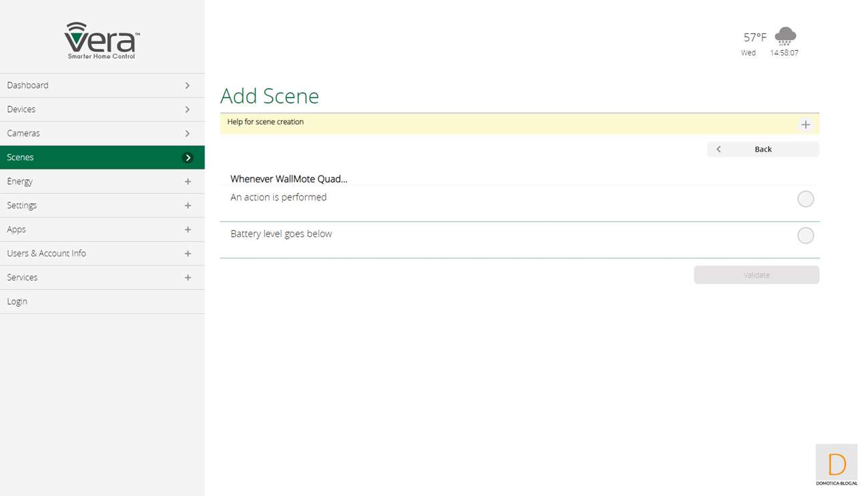Open the Services menu item
Screen dimensions: 868x496
[23, 278]
